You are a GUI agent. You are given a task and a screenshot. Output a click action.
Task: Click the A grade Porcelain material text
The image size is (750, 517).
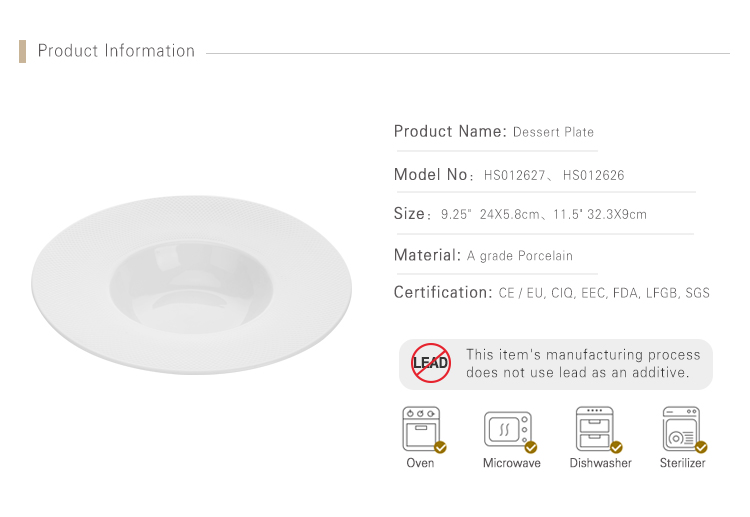519,256
